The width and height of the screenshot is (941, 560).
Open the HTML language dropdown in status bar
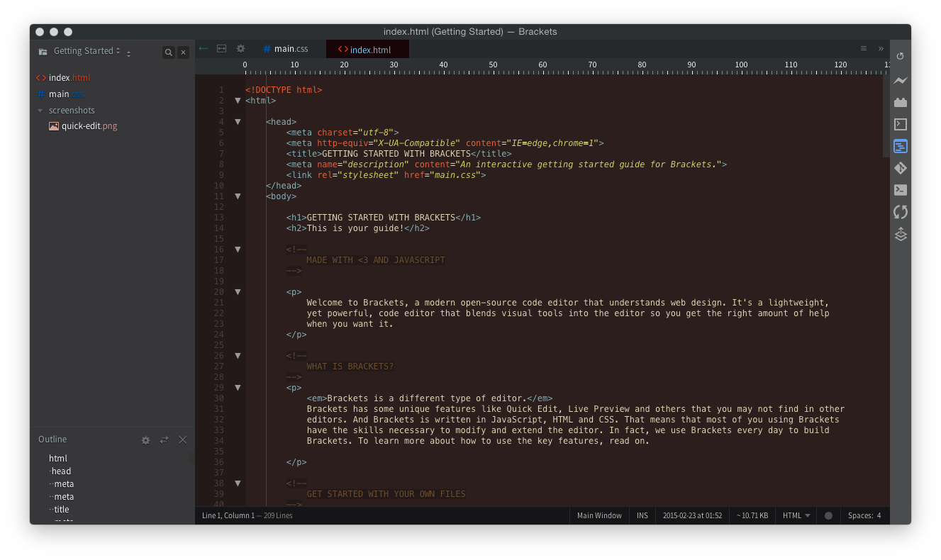(796, 516)
